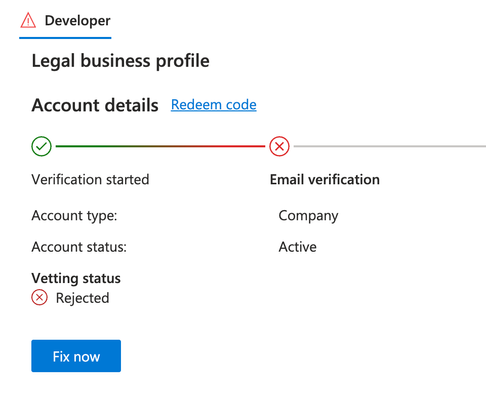Click the red X icon beside Rejected

pos(39,297)
